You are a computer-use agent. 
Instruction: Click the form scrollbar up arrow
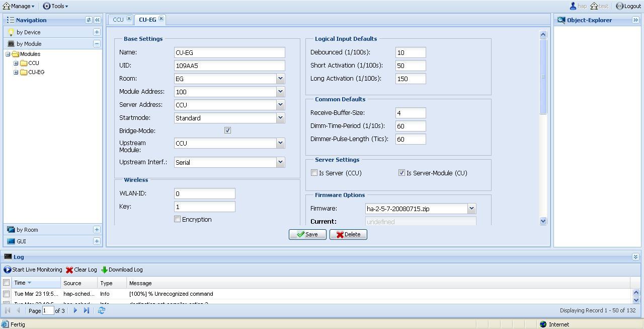[543, 34]
